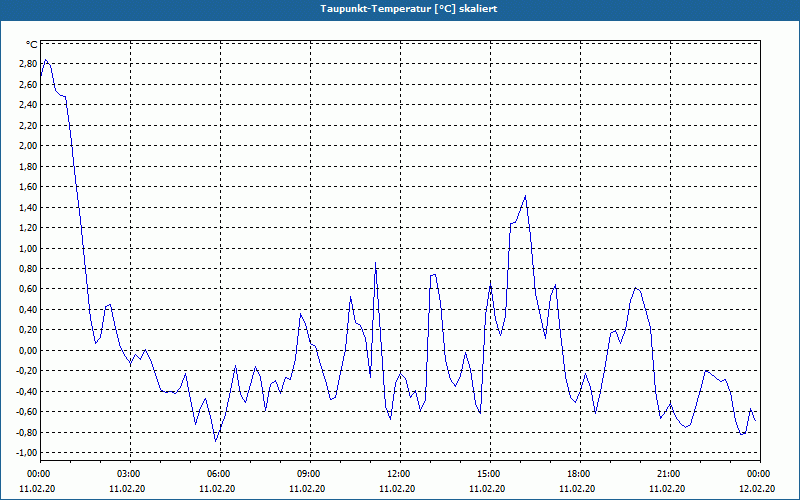Click the '0,20' y-axis label
The width and height of the screenshot is (800, 500).
click(29, 330)
